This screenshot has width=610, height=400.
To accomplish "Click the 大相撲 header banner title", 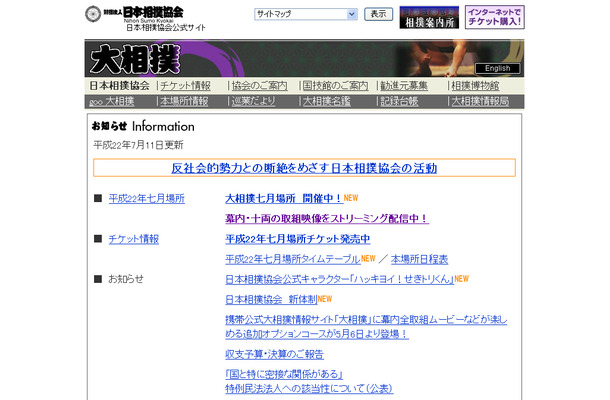I will (x=135, y=59).
